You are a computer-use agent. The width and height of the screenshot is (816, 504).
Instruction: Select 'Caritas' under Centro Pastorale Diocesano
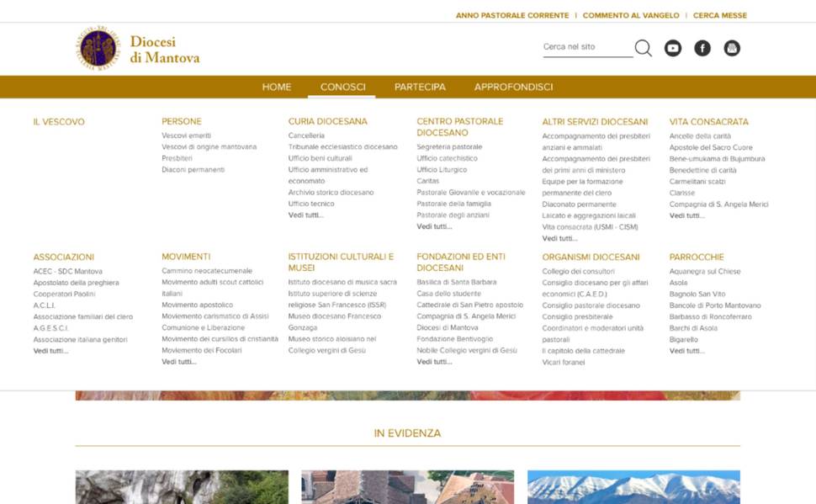coord(428,181)
